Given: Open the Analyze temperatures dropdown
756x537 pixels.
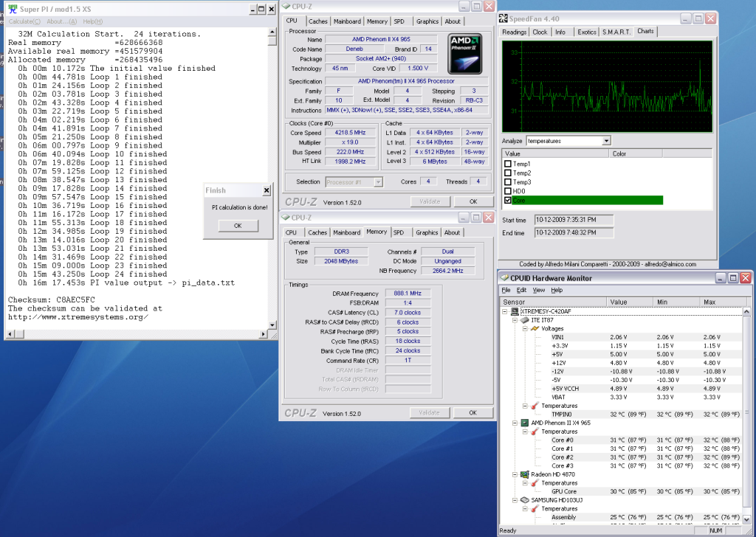Looking at the screenshot, I should (x=606, y=141).
